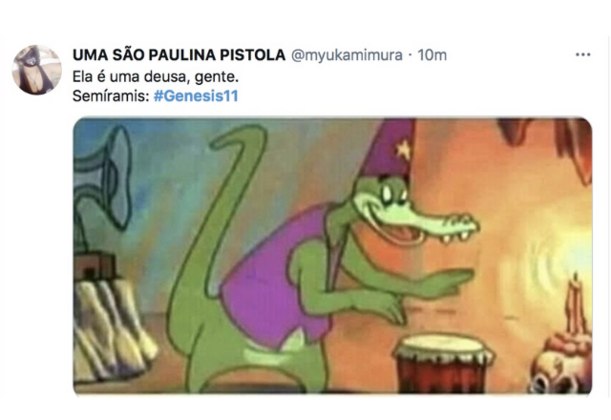Open the attached crocodile cartoon image
Image resolution: width=611 pixels, height=420 pixels.
click(x=333, y=255)
